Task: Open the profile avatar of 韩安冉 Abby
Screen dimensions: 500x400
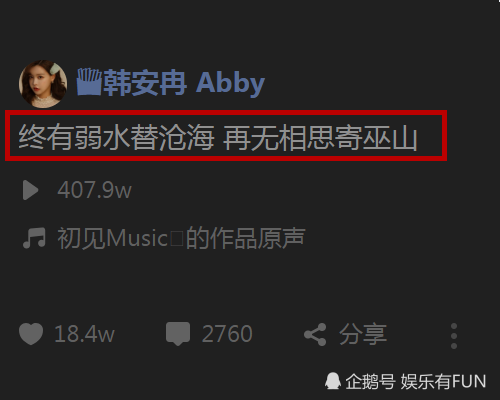Action: tap(43, 84)
